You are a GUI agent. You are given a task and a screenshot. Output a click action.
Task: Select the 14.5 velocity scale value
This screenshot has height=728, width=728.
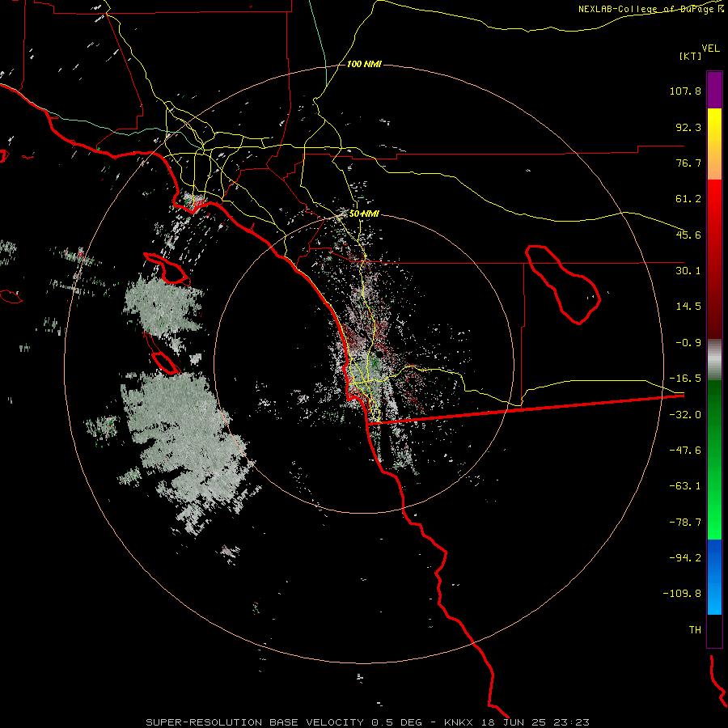pyautogui.click(x=688, y=307)
